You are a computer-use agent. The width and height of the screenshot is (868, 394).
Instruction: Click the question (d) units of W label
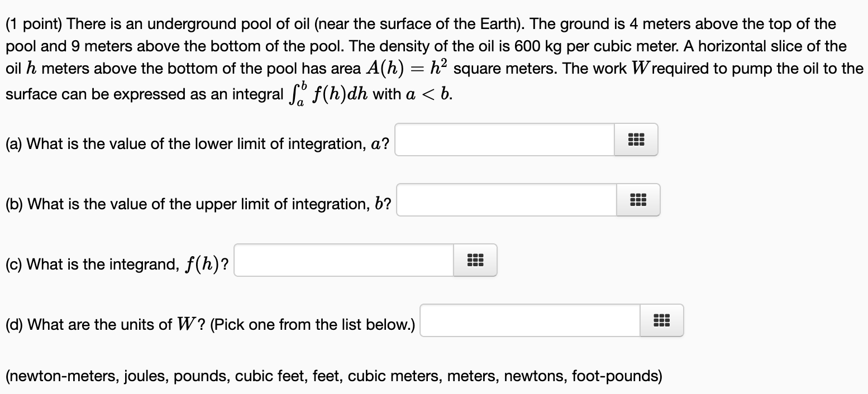pos(210,325)
